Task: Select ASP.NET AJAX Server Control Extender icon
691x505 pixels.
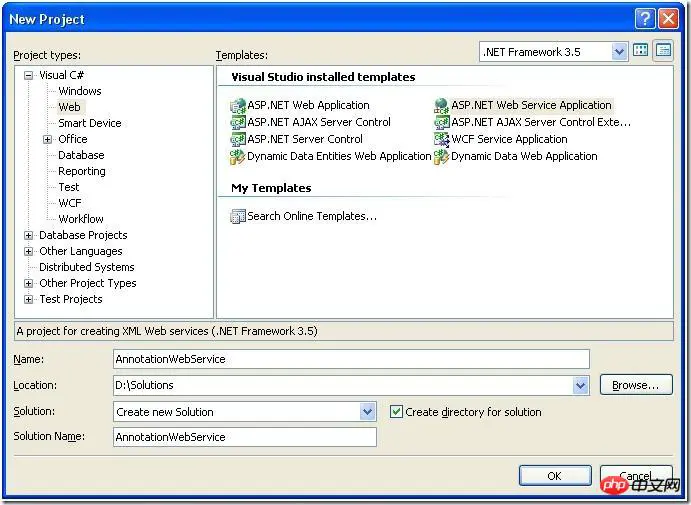Action: tap(442, 123)
